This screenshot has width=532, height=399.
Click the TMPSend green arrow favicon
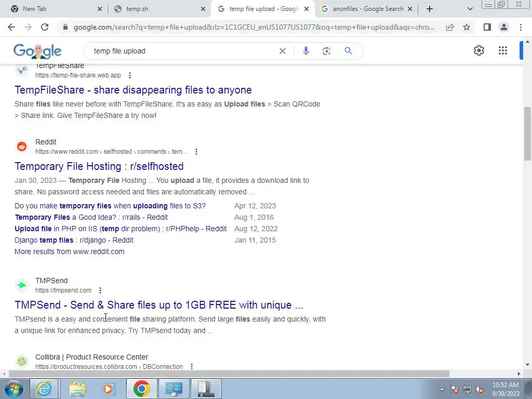tap(22, 285)
